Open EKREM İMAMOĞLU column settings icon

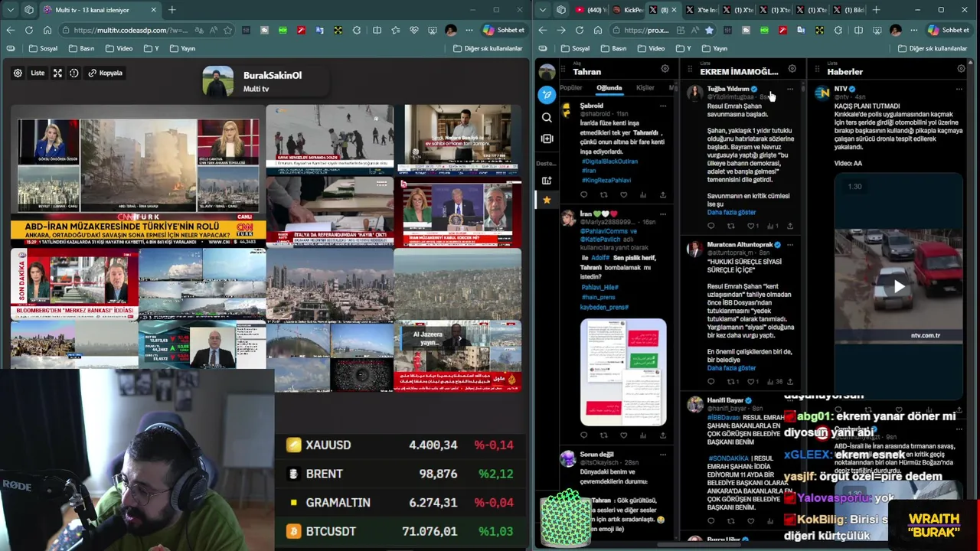tap(792, 69)
